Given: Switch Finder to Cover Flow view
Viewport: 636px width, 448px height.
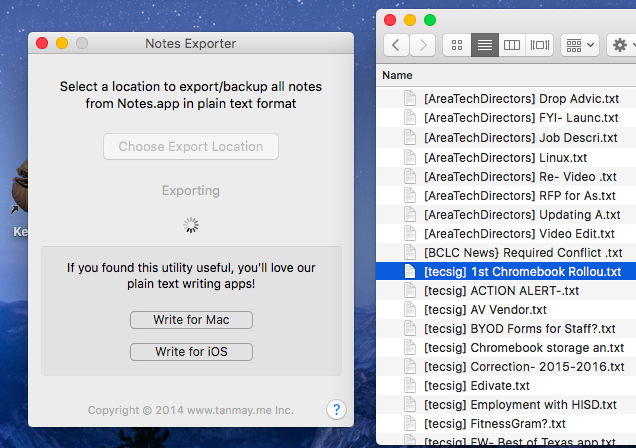Looking at the screenshot, I should (539, 45).
